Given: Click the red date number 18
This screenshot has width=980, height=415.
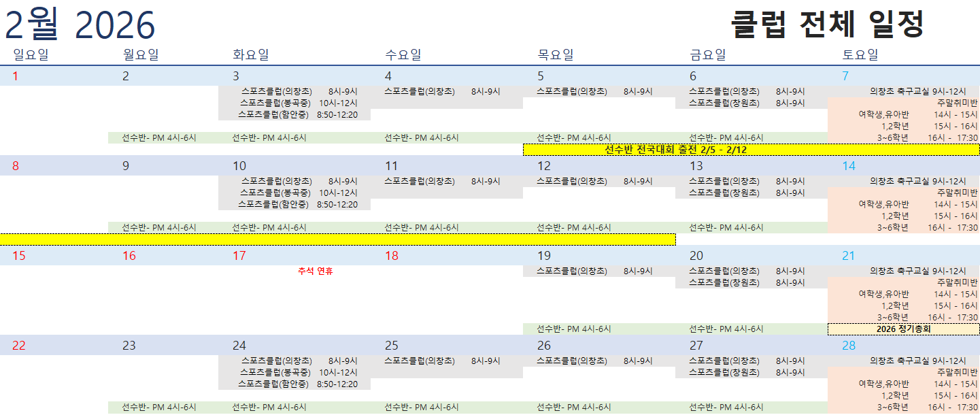Looking at the screenshot, I should pyautogui.click(x=392, y=256).
